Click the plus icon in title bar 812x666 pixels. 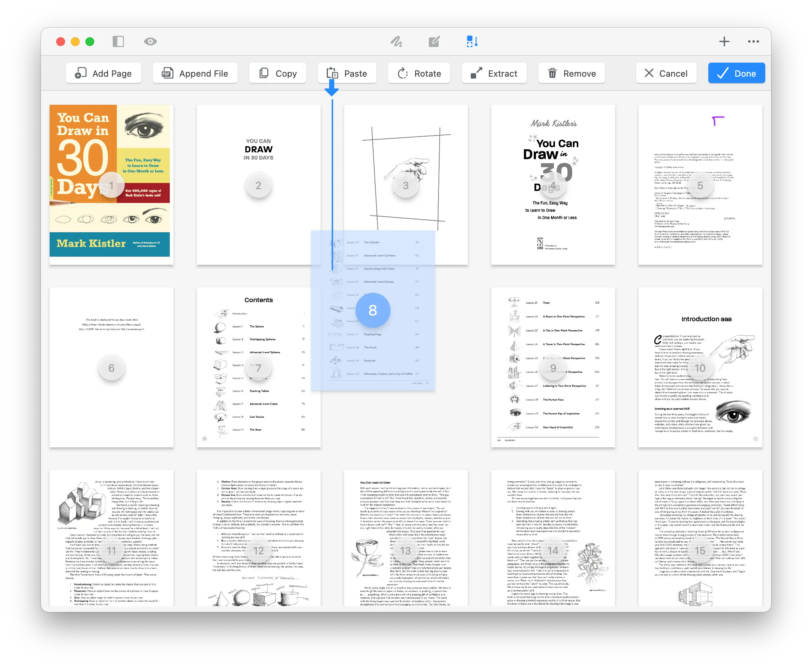tap(724, 41)
